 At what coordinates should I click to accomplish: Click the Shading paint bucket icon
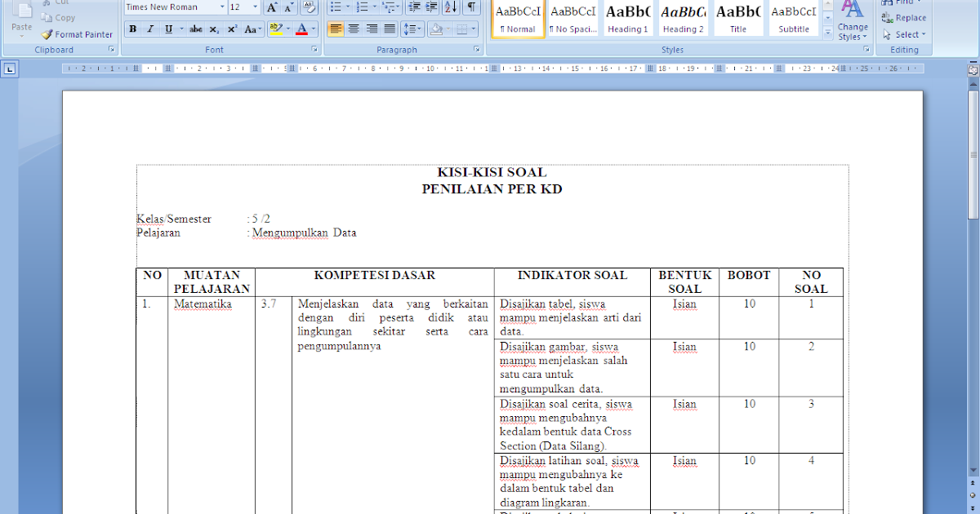tap(435, 29)
